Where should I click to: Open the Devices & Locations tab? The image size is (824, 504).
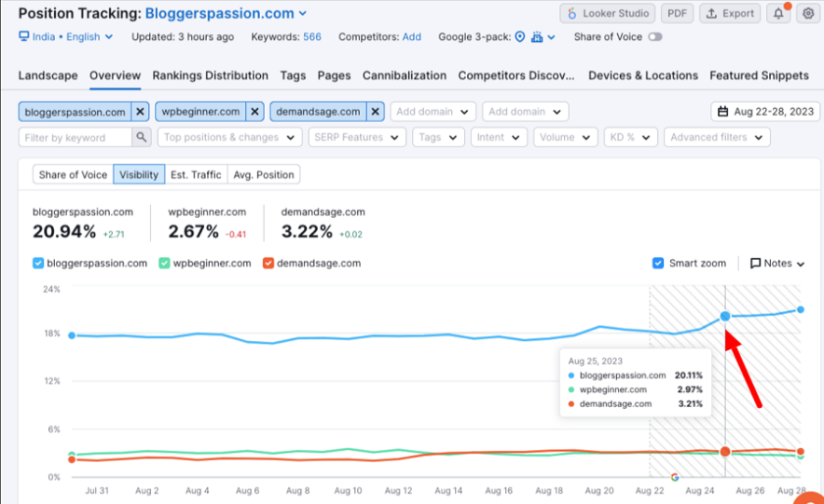tap(643, 75)
